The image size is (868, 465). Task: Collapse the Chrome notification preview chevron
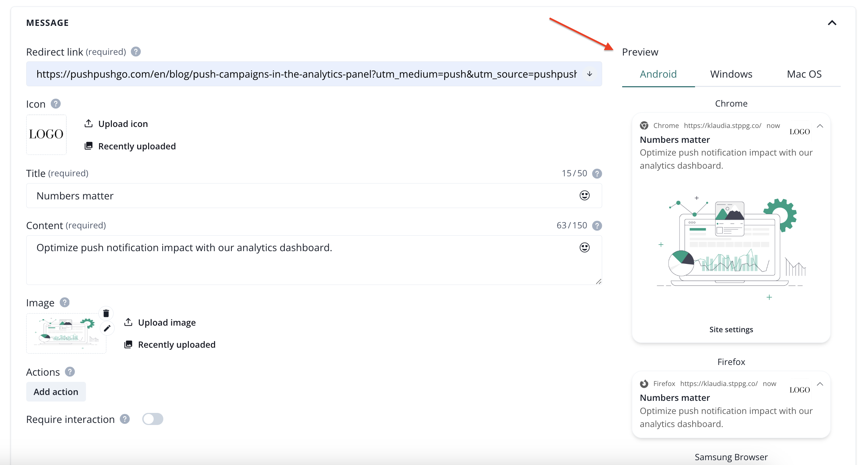(x=820, y=126)
